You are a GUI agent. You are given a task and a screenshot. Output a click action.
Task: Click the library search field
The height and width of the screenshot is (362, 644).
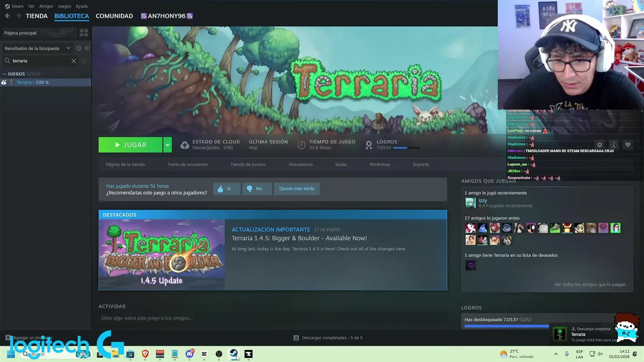(x=41, y=61)
